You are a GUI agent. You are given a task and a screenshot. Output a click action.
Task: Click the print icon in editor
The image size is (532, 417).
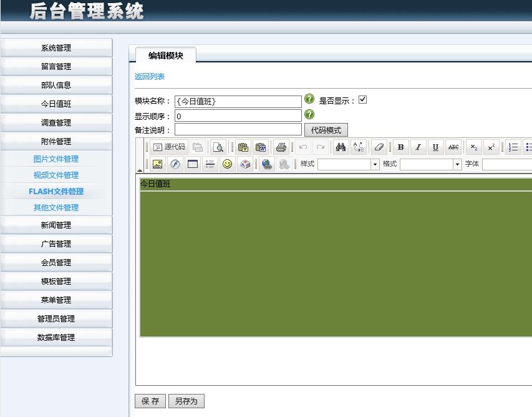click(x=281, y=147)
